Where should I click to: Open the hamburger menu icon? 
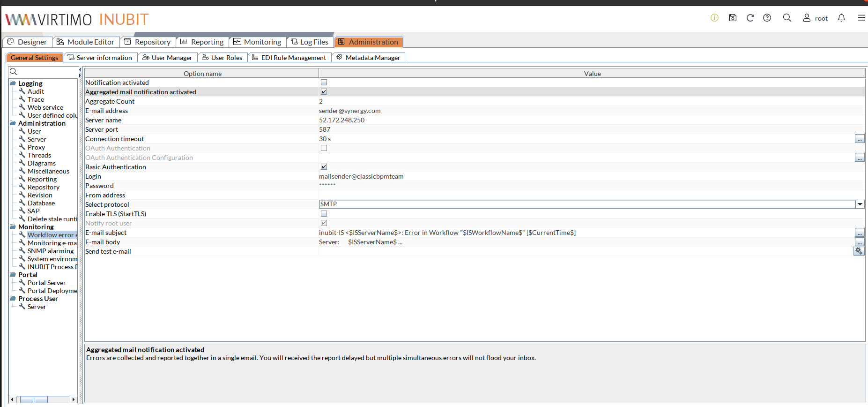861,18
